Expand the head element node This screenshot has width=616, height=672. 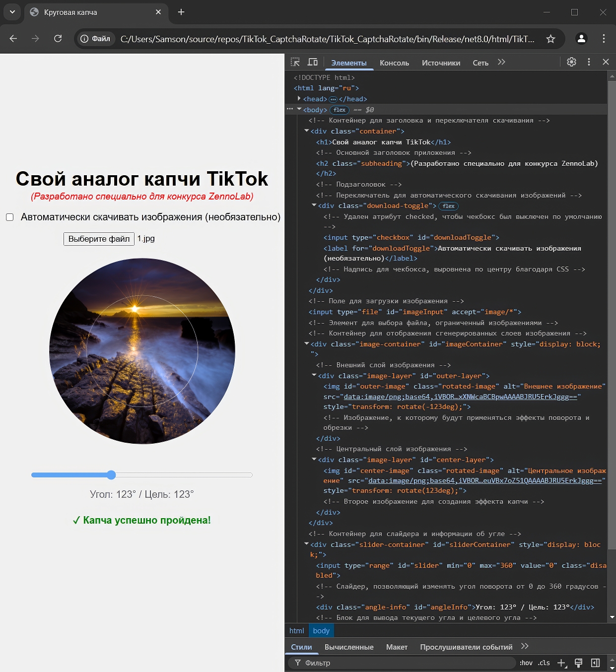click(299, 99)
